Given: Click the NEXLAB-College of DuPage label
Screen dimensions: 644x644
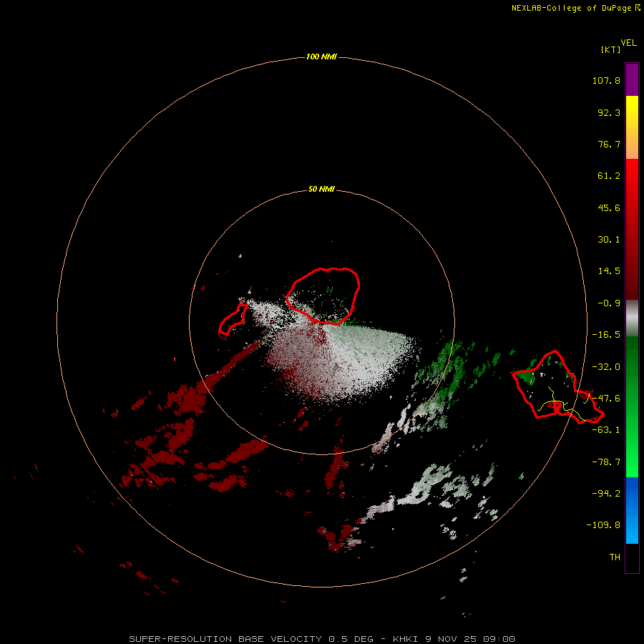Looking at the screenshot, I should pyautogui.click(x=575, y=8).
